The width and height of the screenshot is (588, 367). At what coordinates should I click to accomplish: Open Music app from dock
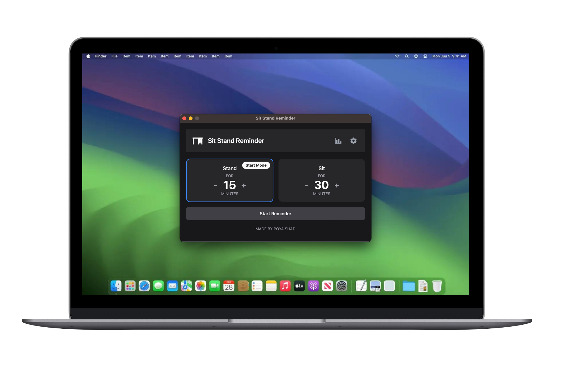coord(285,286)
